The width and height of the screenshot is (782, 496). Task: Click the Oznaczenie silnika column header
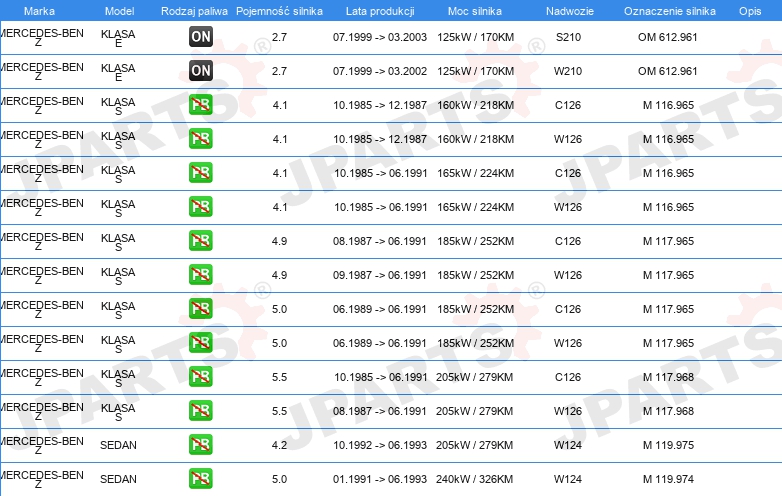pos(669,10)
